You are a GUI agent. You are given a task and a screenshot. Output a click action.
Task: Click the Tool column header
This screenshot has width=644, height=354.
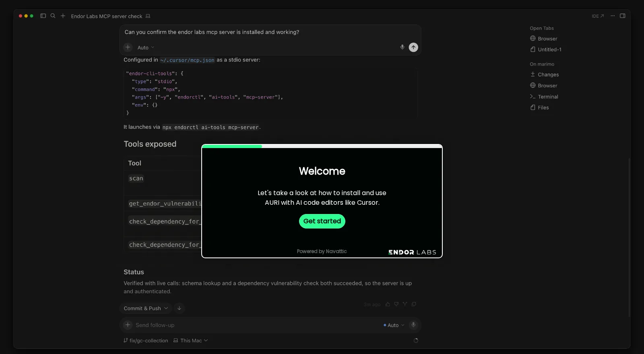(x=134, y=163)
